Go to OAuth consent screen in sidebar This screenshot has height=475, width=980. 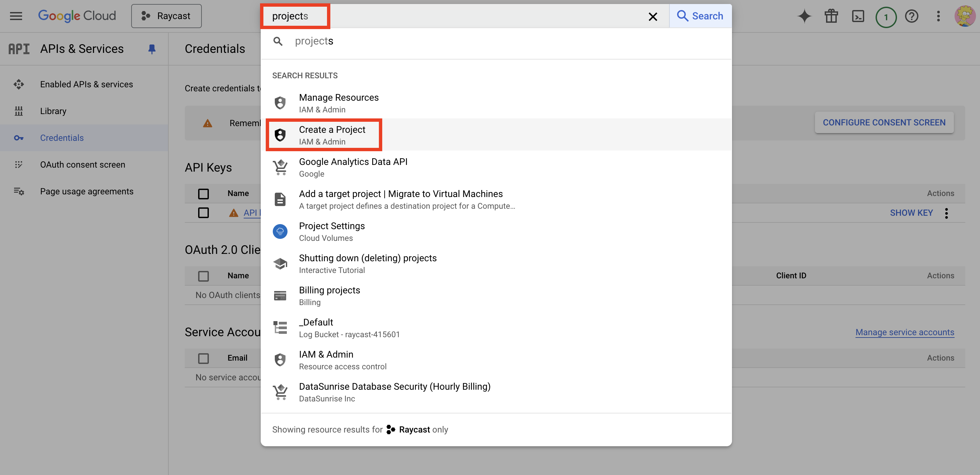83,165
